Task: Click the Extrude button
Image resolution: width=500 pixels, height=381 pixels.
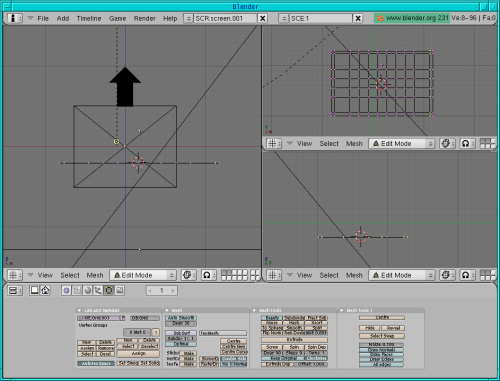Action: [294, 340]
